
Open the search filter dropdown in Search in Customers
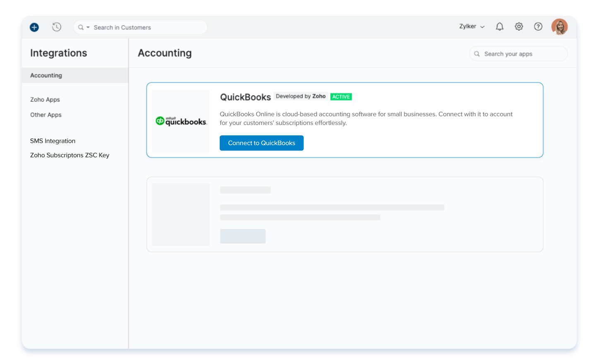pyautogui.click(x=87, y=27)
